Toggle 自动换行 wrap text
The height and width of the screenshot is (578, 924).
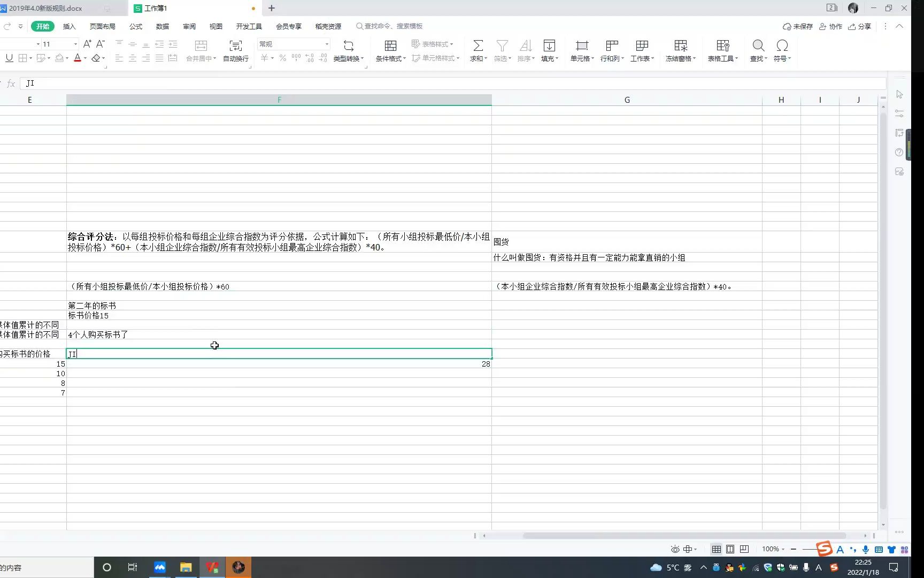point(236,51)
